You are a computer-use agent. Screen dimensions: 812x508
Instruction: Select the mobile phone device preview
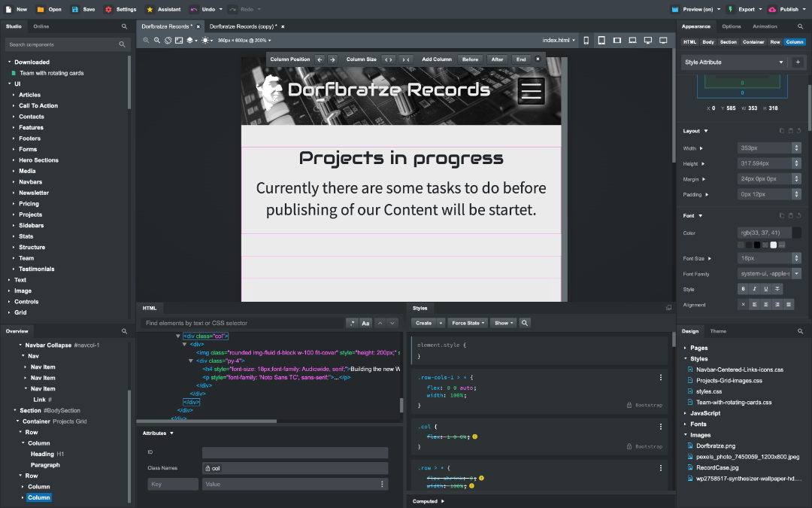tap(586, 41)
